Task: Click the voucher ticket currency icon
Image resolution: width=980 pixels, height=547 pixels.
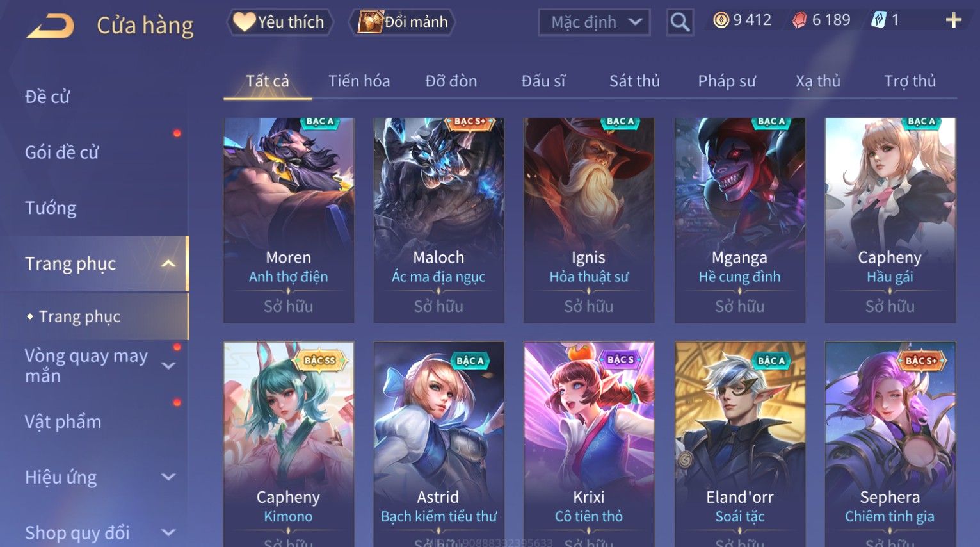Action: click(x=879, y=20)
